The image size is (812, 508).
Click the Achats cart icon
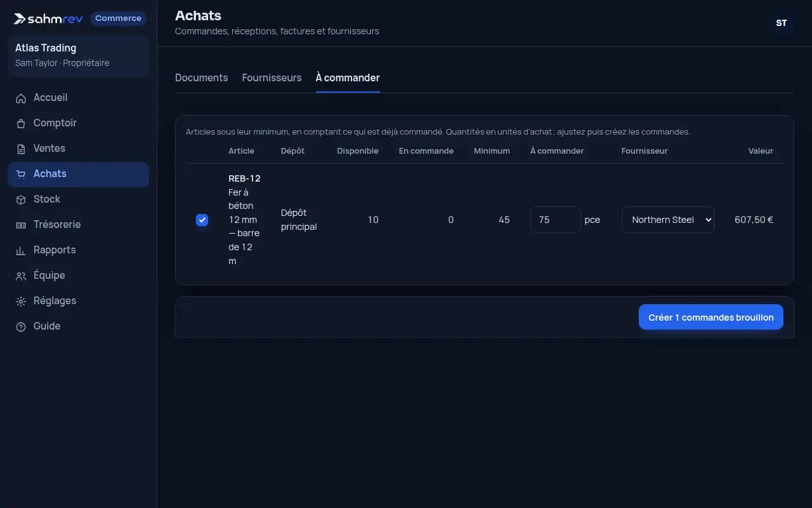pyautogui.click(x=21, y=174)
